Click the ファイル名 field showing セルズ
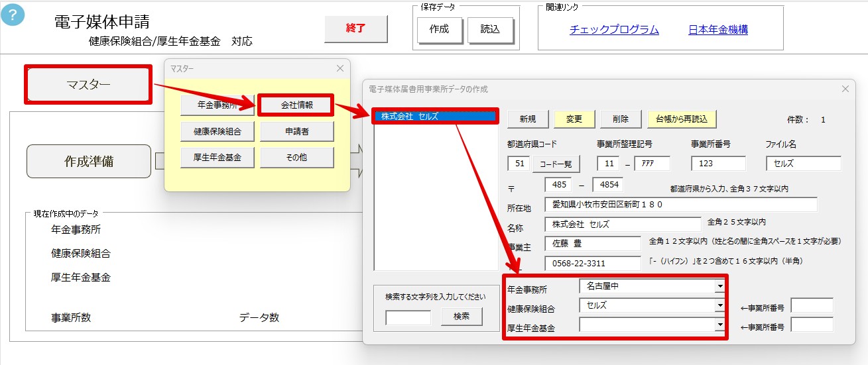 point(803,163)
